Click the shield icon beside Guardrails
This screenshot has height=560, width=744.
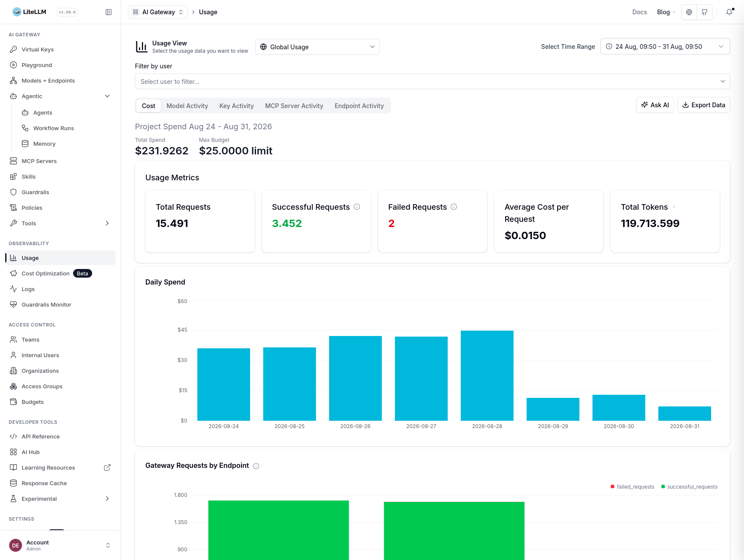pos(13,192)
